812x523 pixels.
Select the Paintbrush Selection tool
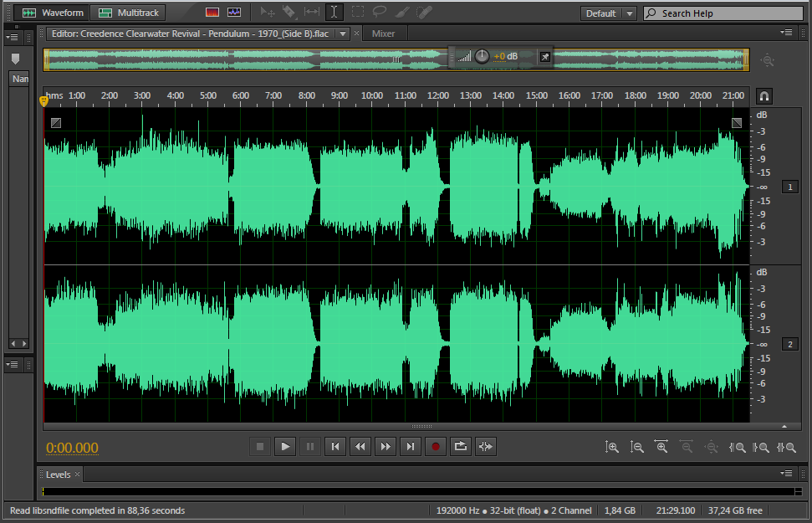pos(402,12)
